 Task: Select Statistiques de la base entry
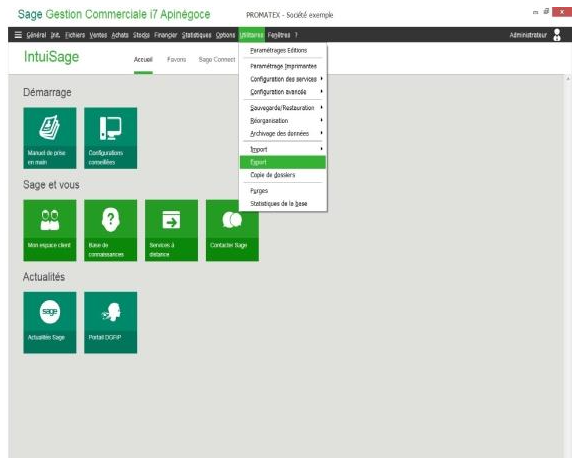click(x=283, y=203)
